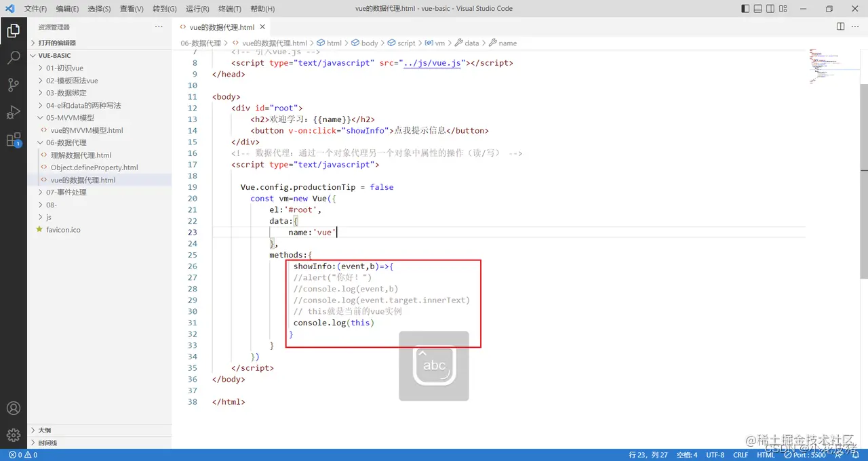Click the VS Code logo icon
868x461 pixels.
point(9,9)
